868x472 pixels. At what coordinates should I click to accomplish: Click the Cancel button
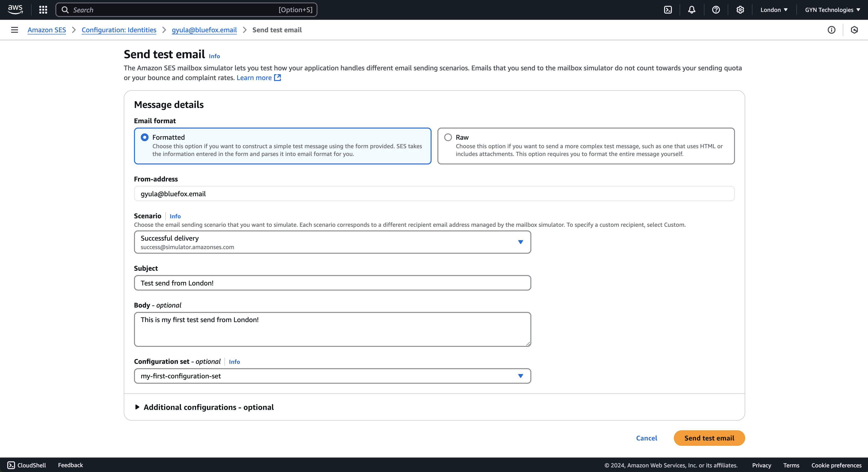646,438
